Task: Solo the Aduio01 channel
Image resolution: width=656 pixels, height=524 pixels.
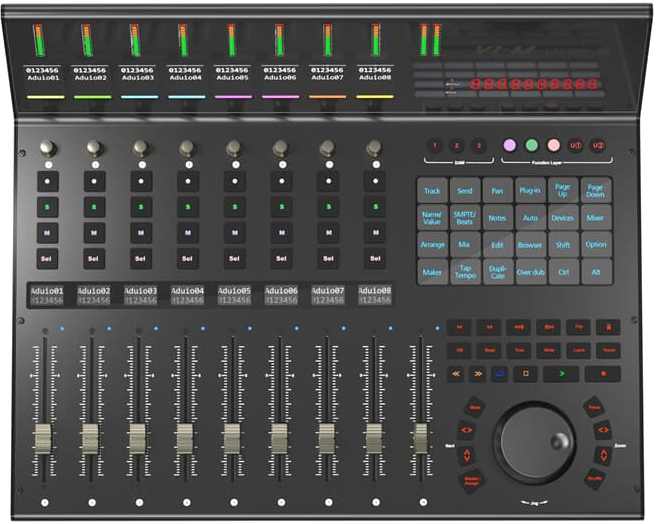Action: point(46,207)
